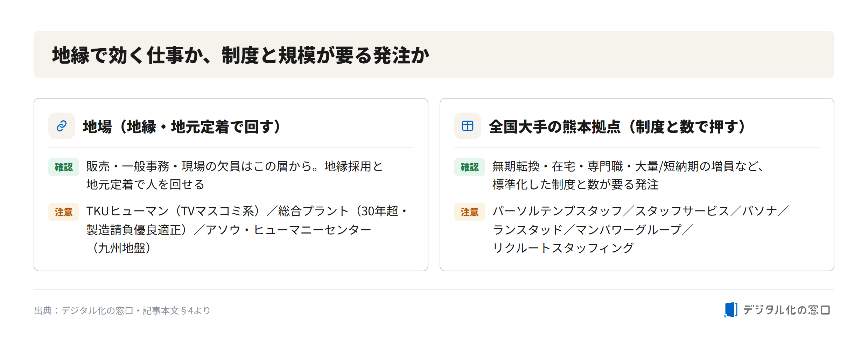Click the text アソウ・ヒューマニーセンター
The width and height of the screenshot is (868, 351).
288,230
